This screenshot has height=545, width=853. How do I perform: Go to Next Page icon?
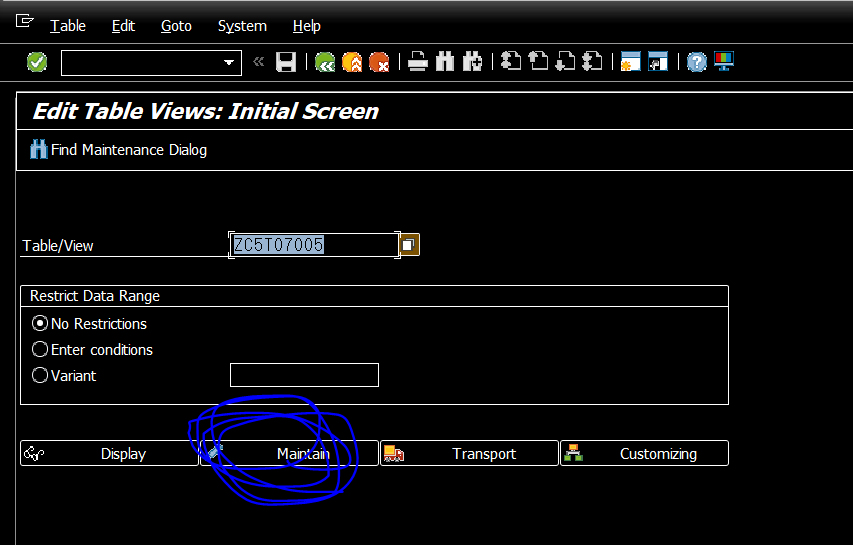[x=565, y=61]
